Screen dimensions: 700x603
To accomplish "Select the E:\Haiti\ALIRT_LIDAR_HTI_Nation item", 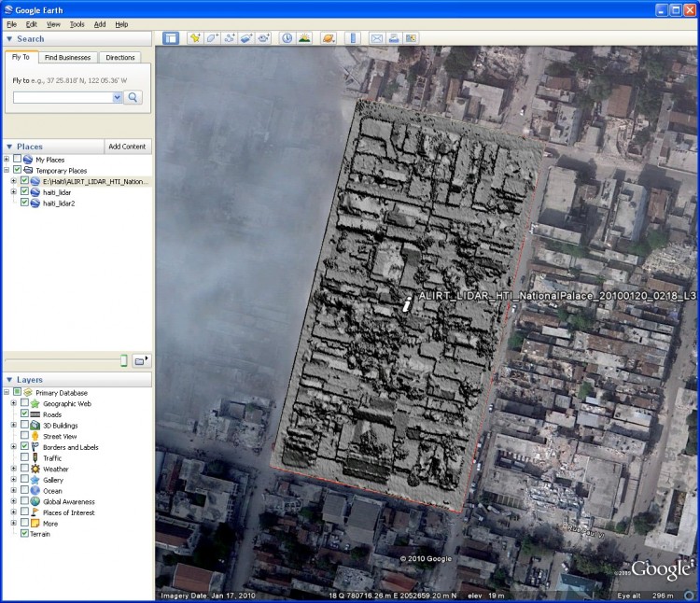I will point(95,181).
